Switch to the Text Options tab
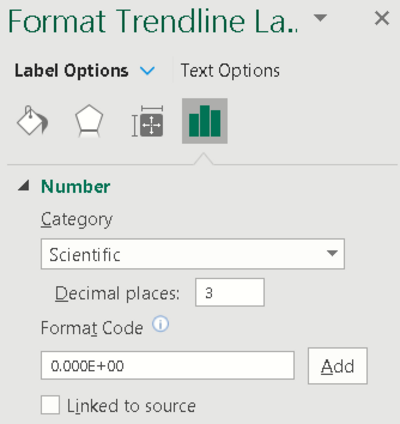Viewport: 400px width, 424px height. point(230,71)
